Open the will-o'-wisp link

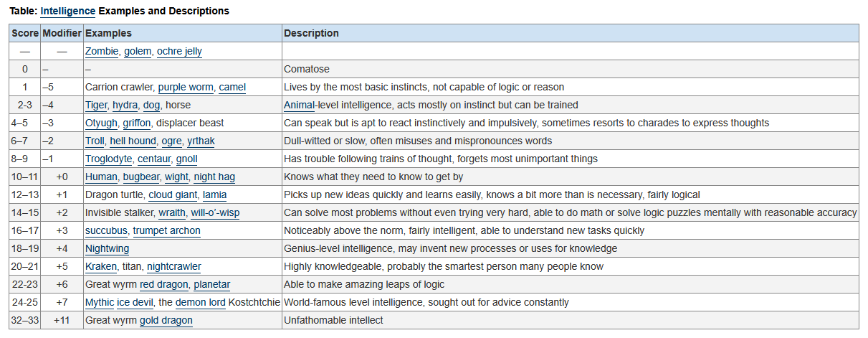pyautogui.click(x=215, y=212)
